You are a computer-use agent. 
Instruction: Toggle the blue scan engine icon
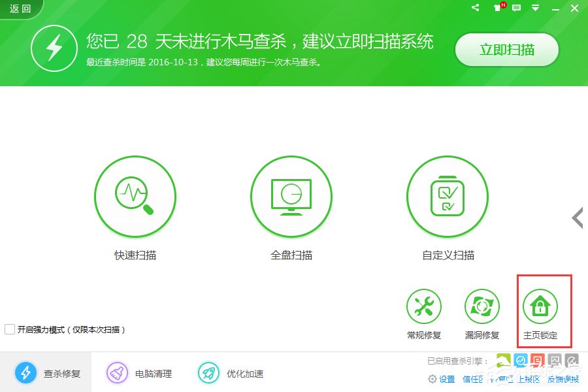pyautogui.click(x=520, y=360)
